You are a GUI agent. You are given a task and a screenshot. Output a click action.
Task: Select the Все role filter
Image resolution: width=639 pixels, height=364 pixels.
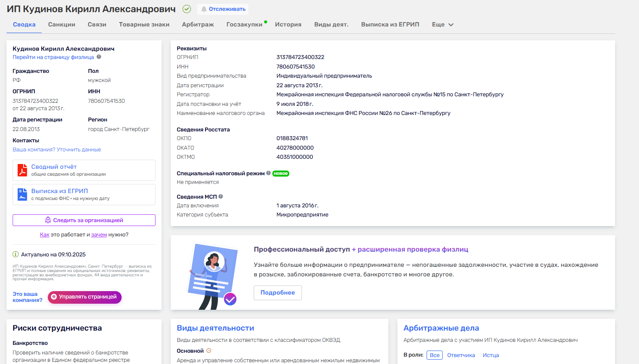pos(434,355)
